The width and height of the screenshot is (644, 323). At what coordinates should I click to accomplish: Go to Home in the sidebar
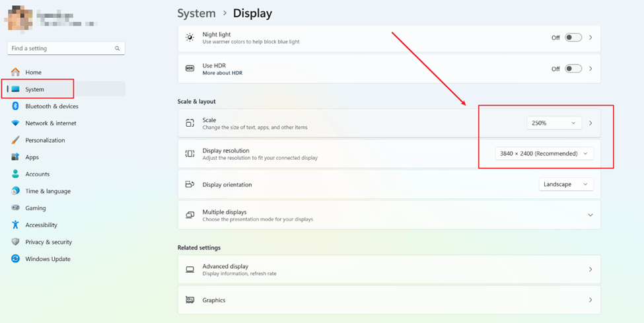65,72
